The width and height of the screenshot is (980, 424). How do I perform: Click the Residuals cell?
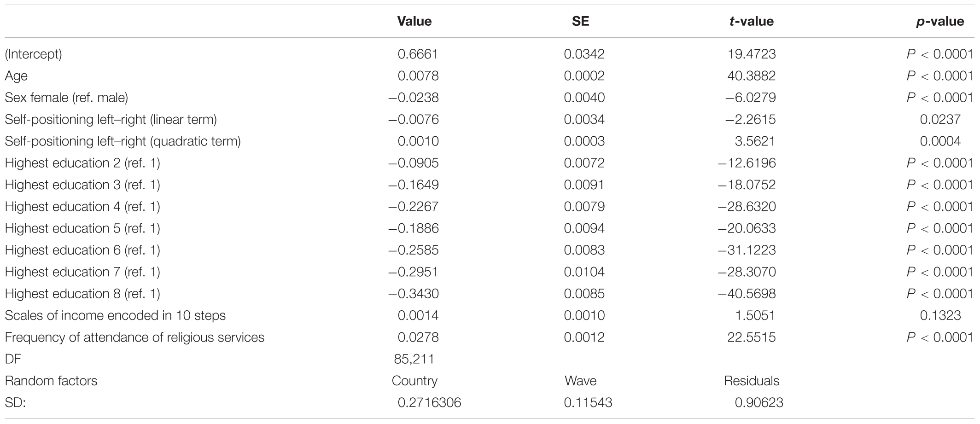[752, 381]
